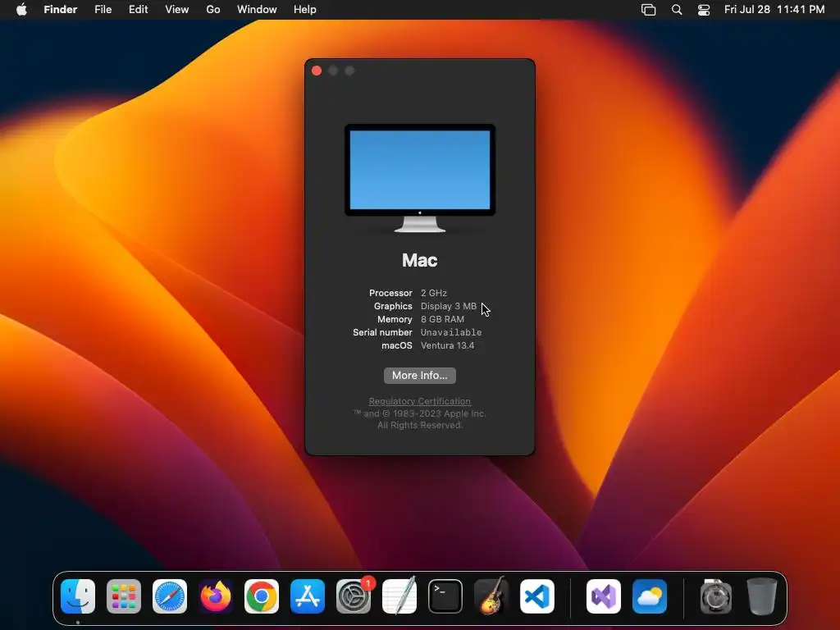The height and width of the screenshot is (630, 840).
Task: Open the Apple menu
Action: tap(21, 10)
